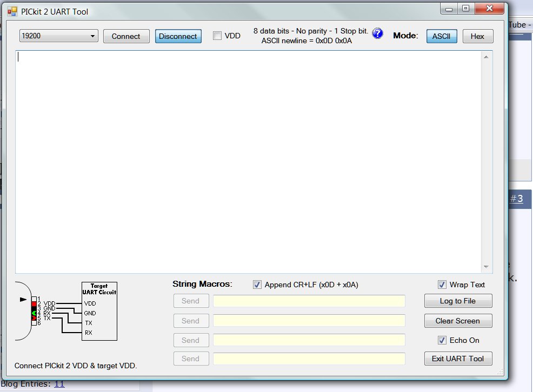Viewport: 533px width, 392px height.
Task: Close the PICkit 2 UART Tool window
Action: (490, 9)
